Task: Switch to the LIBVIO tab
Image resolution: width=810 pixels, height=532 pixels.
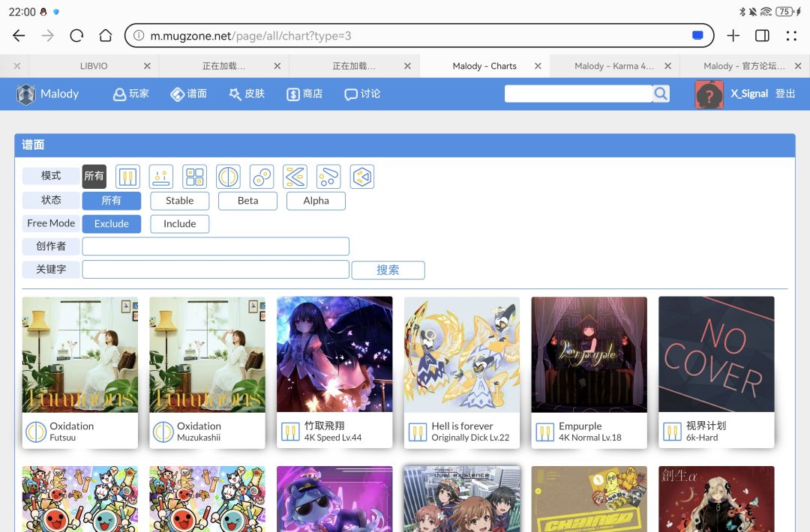Action: click(x=94, y=66)
